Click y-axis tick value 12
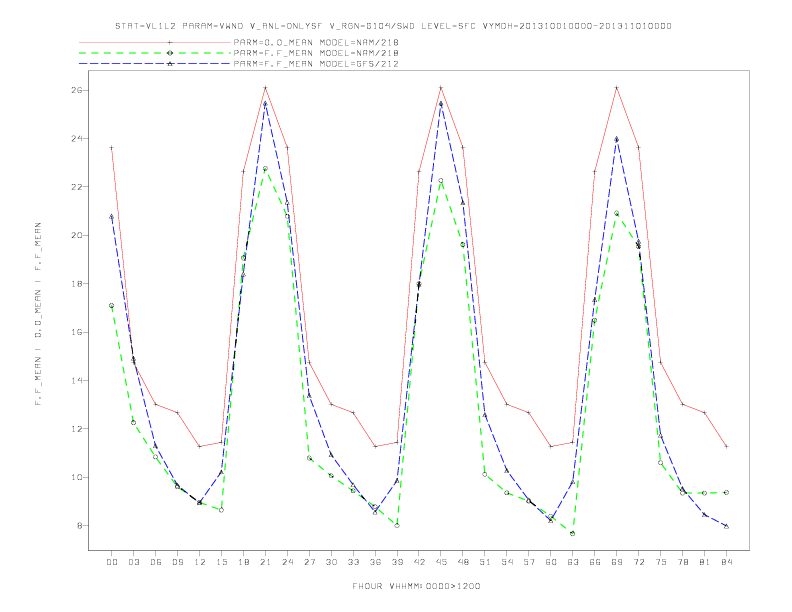 [x=79, y=429]
